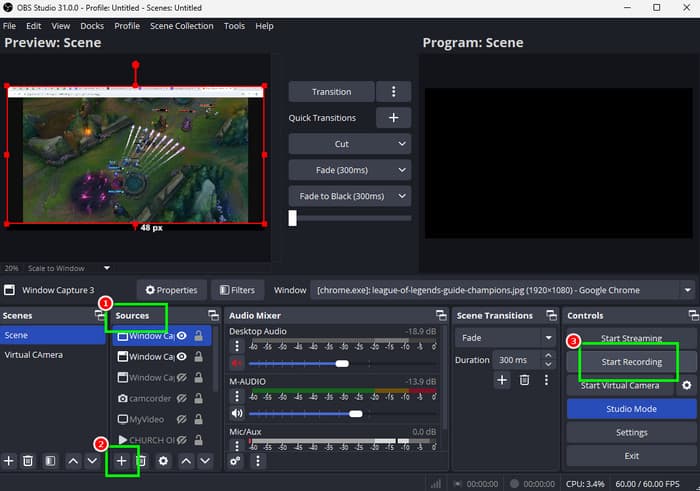
Task: Open Virtual Camera settings gear icon
Action: 686,385
